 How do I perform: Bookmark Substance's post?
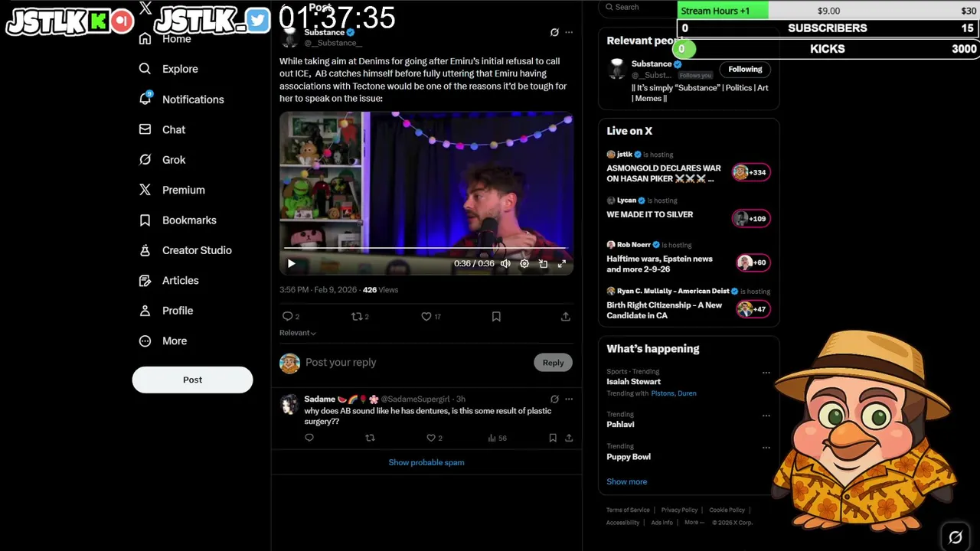click(x=496, y=316)
